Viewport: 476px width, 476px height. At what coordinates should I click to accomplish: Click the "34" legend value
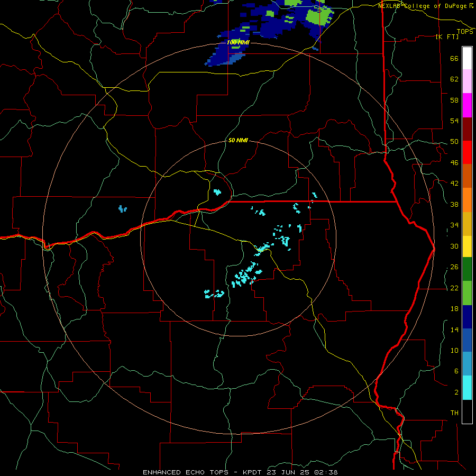(x=454, y=225)
